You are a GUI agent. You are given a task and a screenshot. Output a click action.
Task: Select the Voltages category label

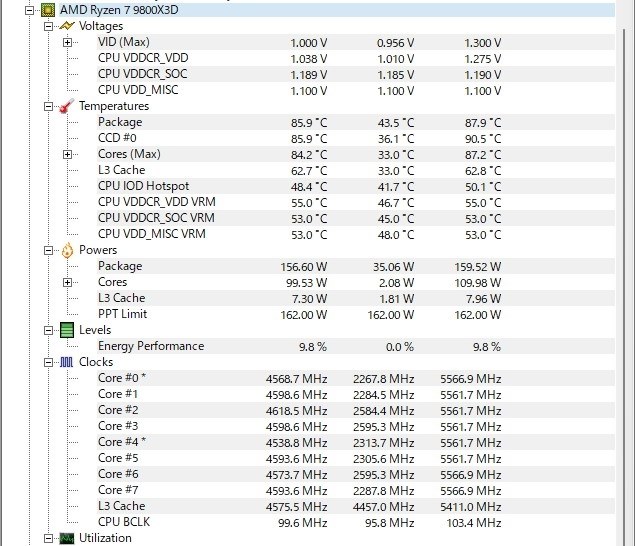101,26
